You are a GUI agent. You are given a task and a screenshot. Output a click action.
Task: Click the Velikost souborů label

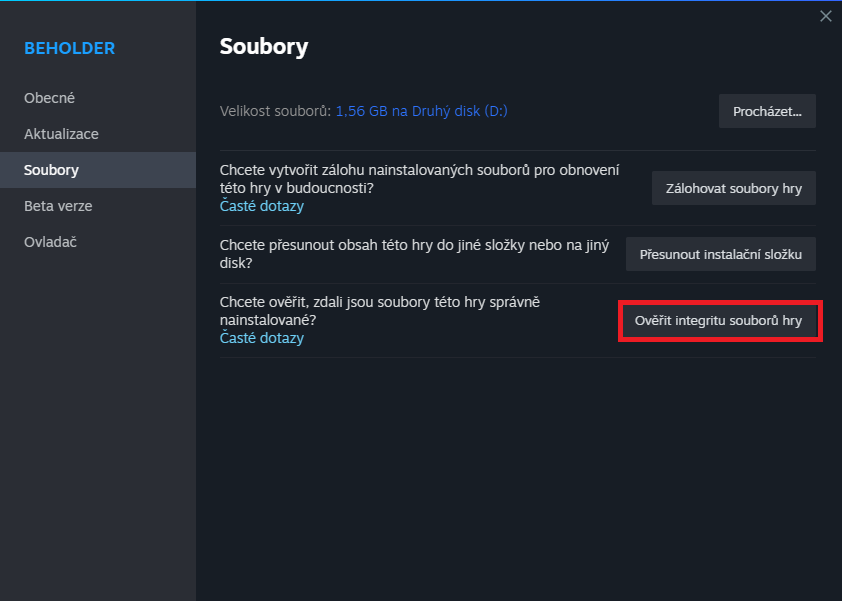tap(275, 111)
